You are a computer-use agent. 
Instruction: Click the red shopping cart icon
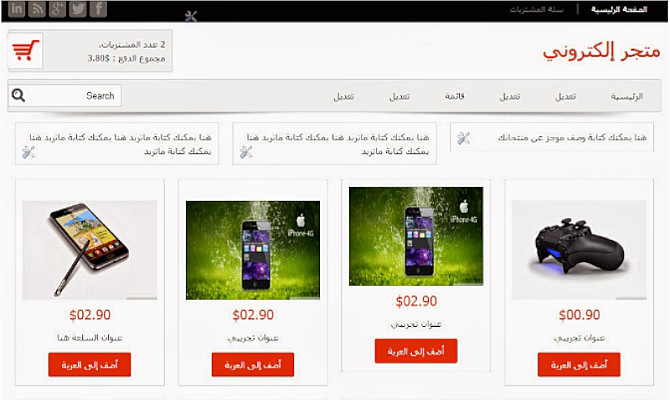click(26, 50)
